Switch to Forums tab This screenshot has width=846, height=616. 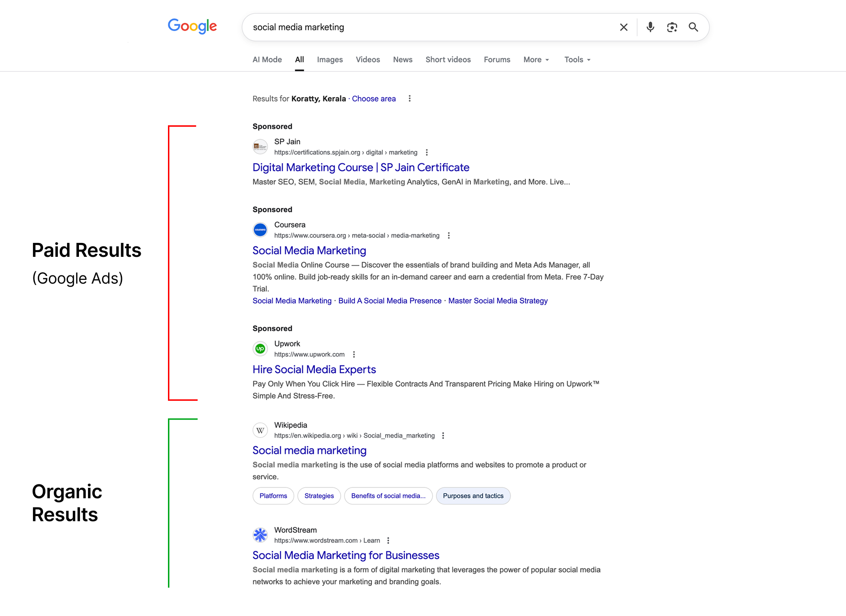[497, 59]
